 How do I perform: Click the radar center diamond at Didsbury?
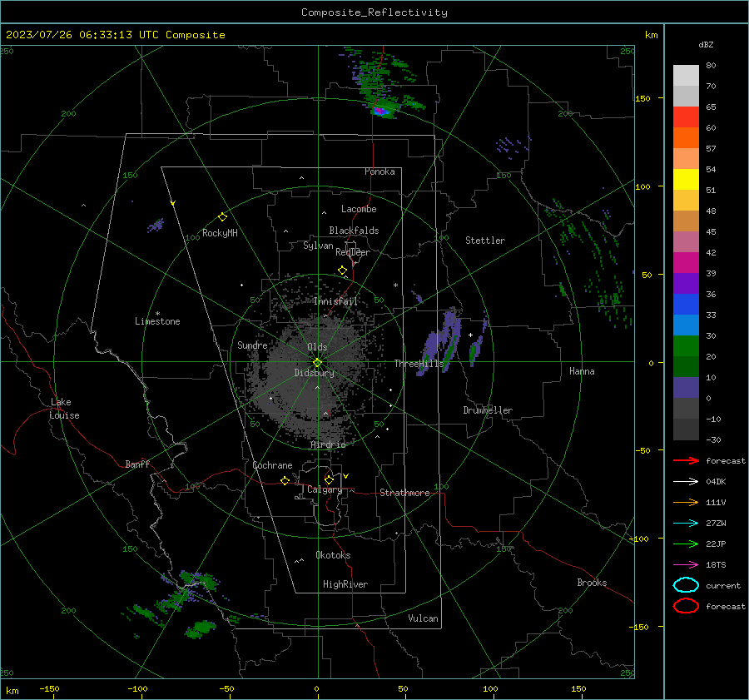(318, 363)
